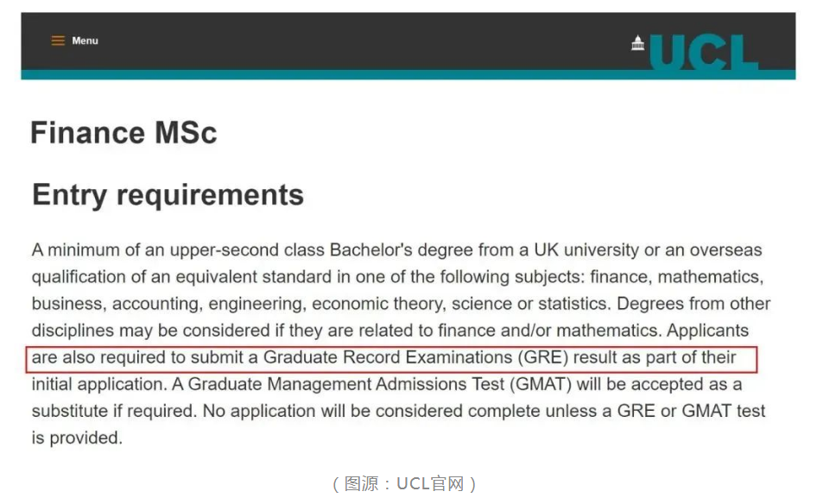
Task: Click 'initial application' text
Action: coord(98,384)
